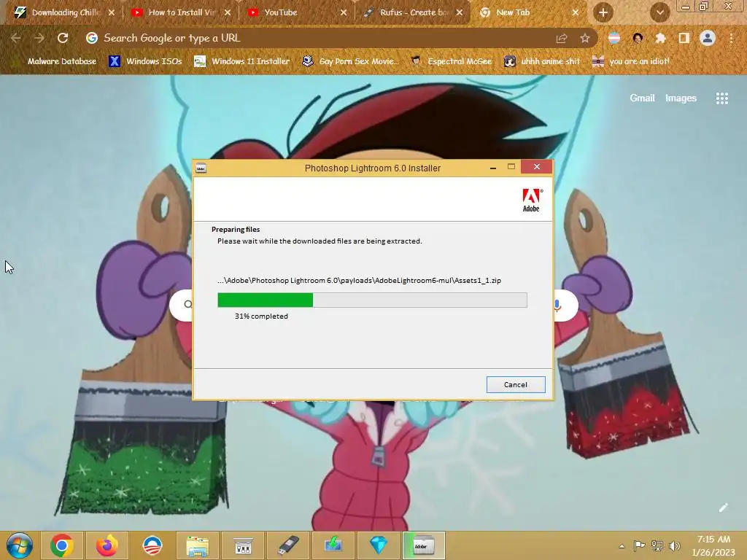Open the Extensions puzzle icon
Image resolution: width=747 pixels, height=560 pixels.
[x=660, y=38]
